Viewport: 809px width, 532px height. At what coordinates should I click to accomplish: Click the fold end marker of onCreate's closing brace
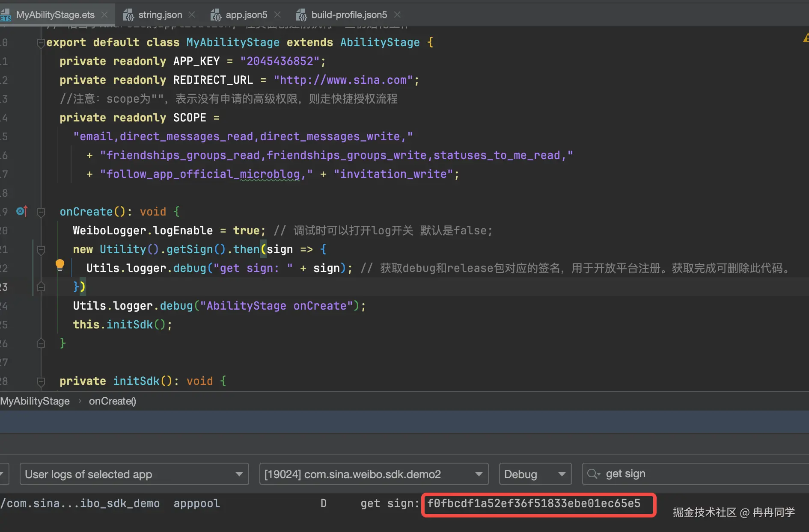click(x=41, y=343)
